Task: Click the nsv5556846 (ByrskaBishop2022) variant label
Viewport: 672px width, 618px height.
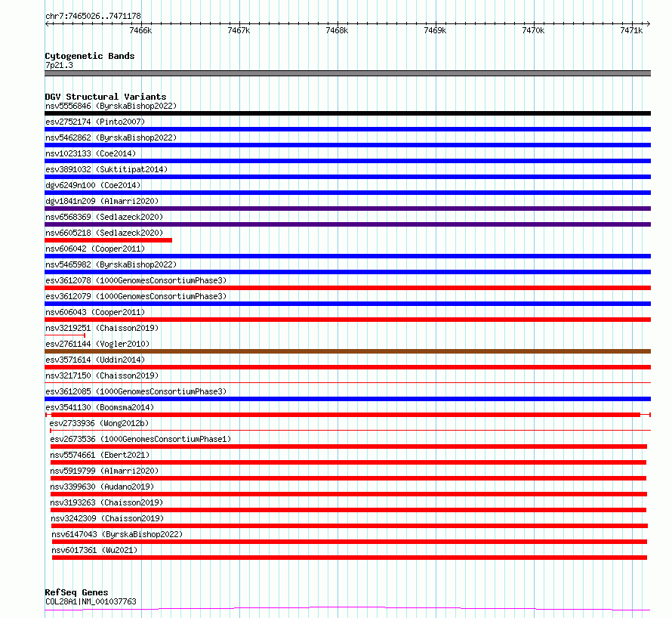Action: 111,106
